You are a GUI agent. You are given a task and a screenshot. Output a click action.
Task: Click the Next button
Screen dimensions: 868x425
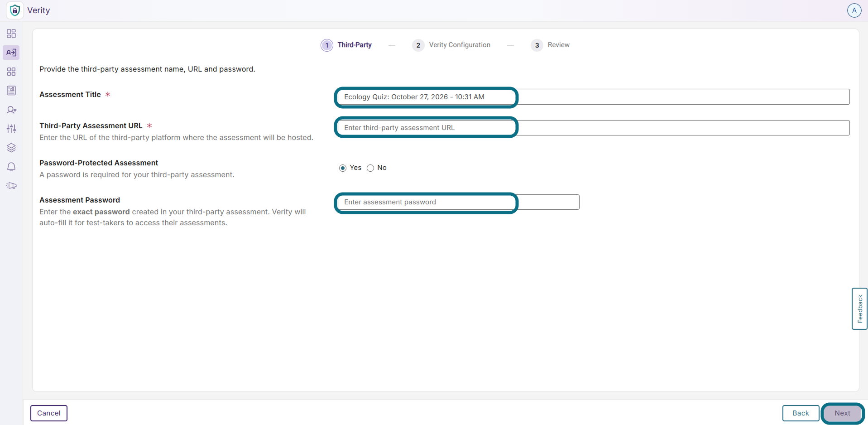[842, 413]
